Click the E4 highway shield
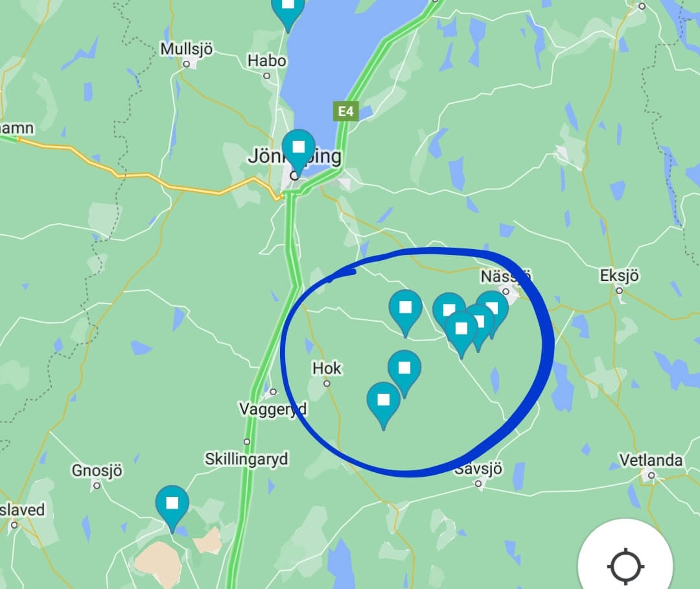This screenshot has height=589, width=700. 346,112
